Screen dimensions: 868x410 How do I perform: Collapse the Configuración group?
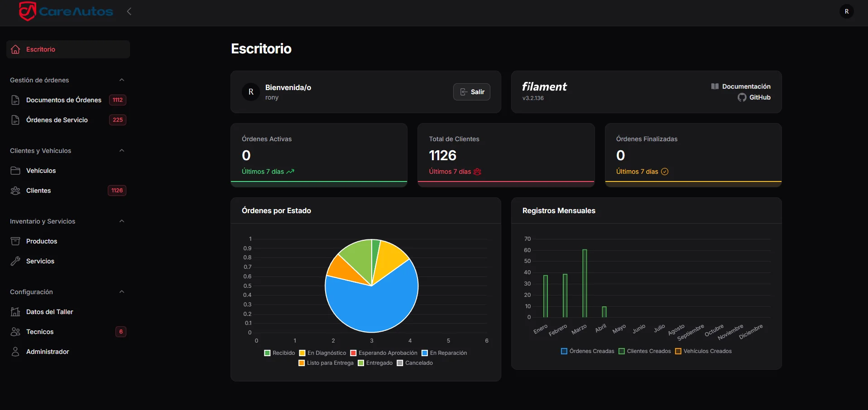pyautogui.click(x=121, y=292)
